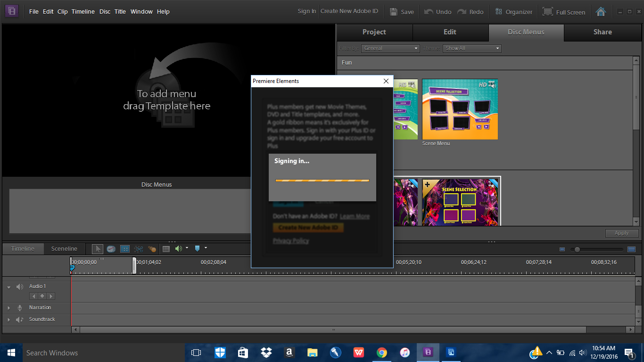This screenshot has width=644, height=362.
Task: Click the green Audio Tools speaker icon
Action: 178,248
